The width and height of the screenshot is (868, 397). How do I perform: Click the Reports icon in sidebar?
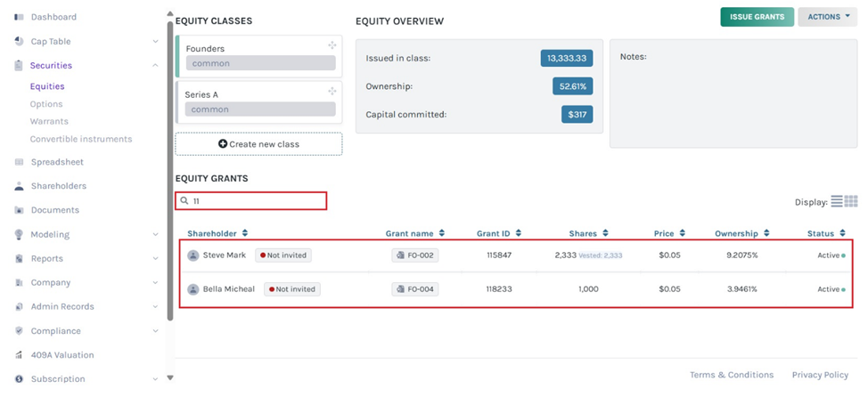tap(20, 258)
